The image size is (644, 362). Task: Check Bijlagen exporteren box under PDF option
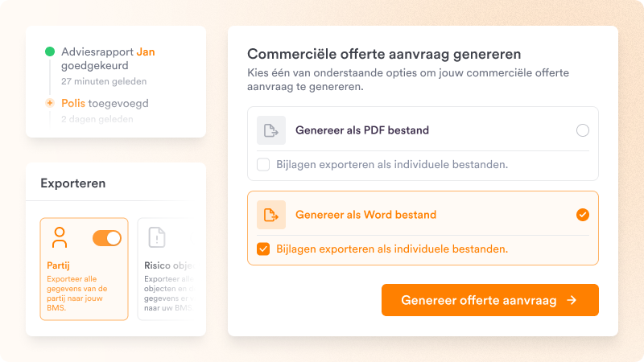click(x=263, y=165)
